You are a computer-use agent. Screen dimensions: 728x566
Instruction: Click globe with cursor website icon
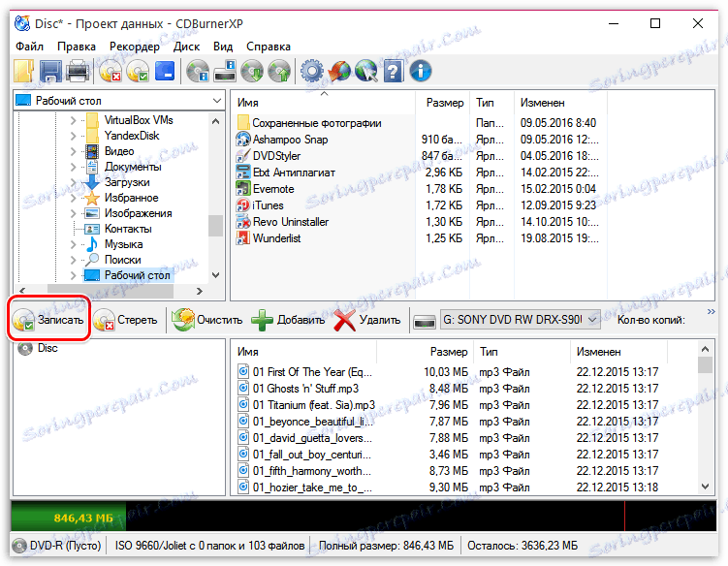(365, 71)
